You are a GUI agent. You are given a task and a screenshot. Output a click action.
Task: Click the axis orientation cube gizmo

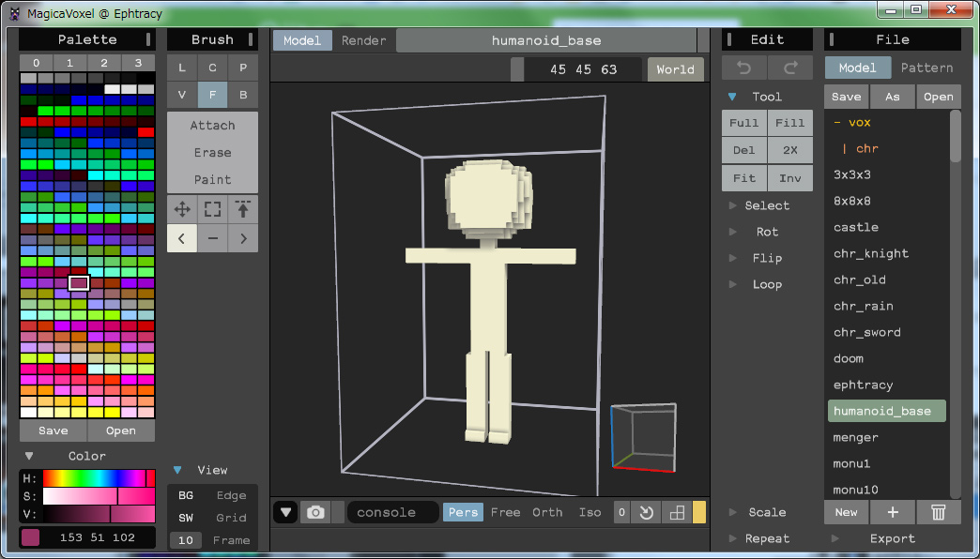tap(644, 437)
